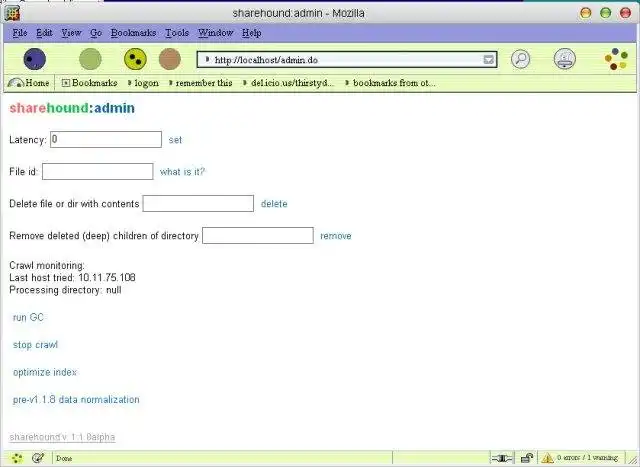Click the Print icon in navigation toolbar
This screenshot has height=467, width=640.
coord(564,59)
